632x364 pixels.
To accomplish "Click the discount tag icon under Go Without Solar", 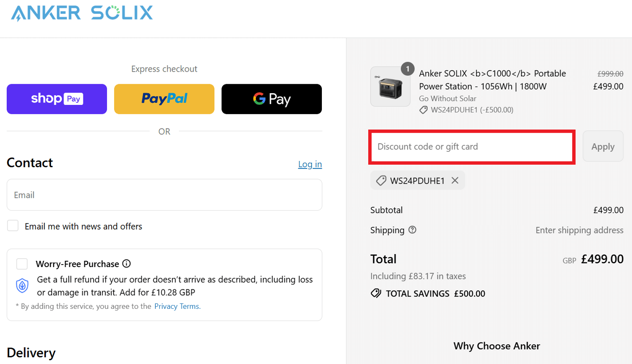I will (423, 110).
